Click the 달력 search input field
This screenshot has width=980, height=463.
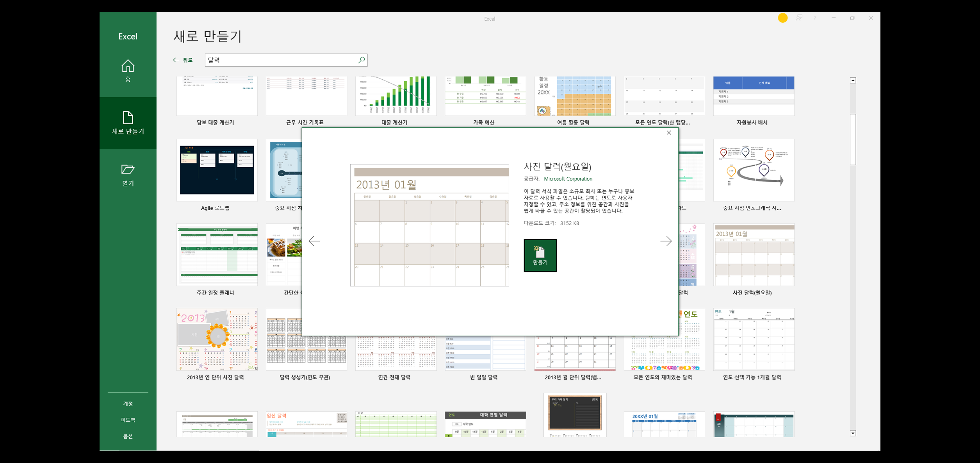[x=281, y=60]
